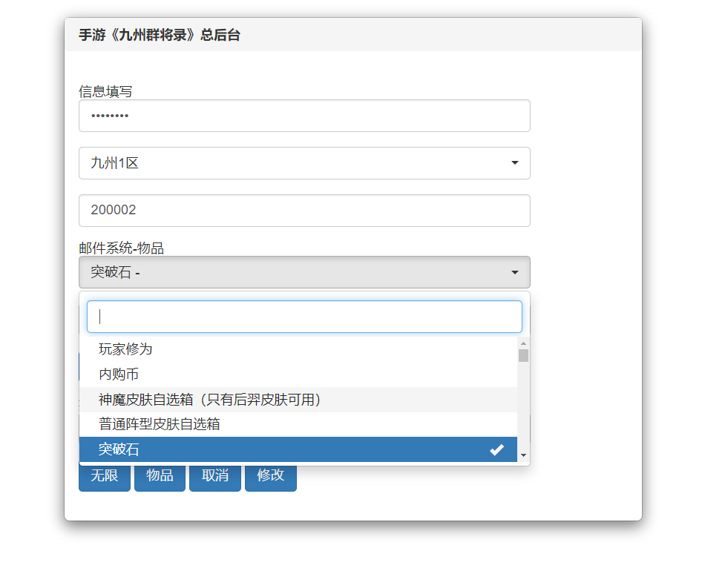728x571 pixels.
Task: Click the 物品 button
Action: click(x=160, y=475)
